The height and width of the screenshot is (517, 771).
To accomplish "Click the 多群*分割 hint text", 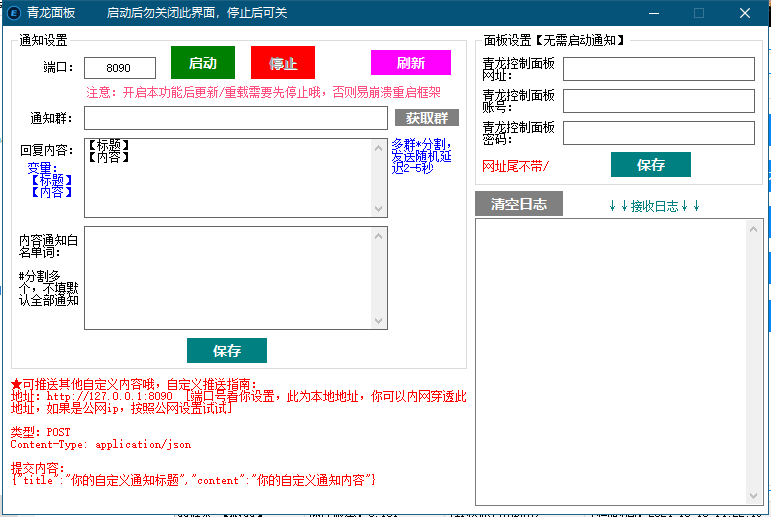I will pos(421,156).
